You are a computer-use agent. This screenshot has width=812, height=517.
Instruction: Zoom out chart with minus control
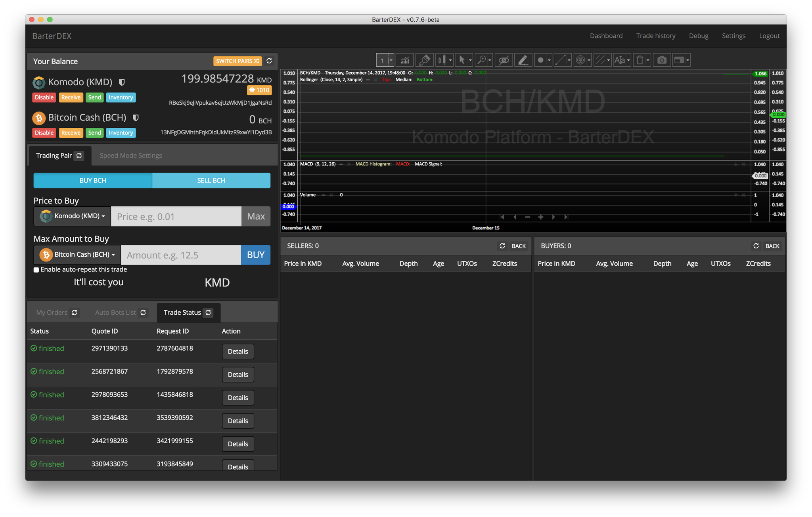[527, 217]
